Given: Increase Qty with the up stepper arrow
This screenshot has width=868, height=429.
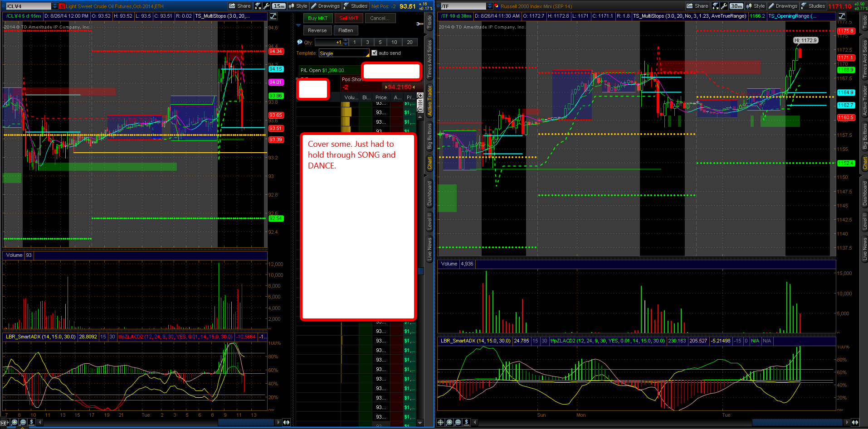Looking at the screenshot, I should [346, 40].
